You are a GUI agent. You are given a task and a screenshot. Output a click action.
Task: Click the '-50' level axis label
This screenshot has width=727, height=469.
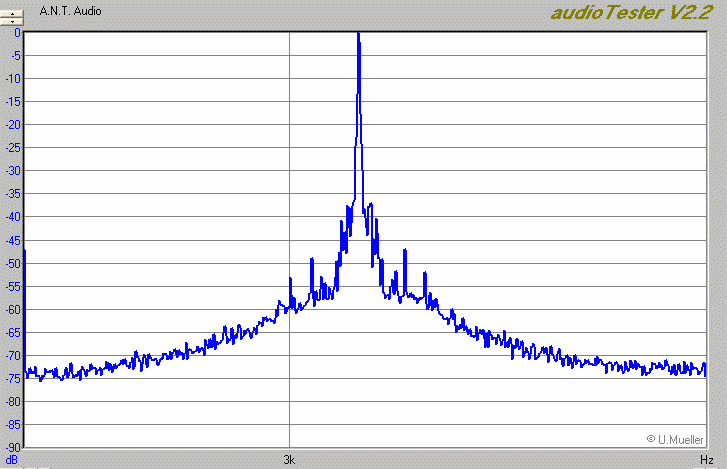(x=13, y=264)
